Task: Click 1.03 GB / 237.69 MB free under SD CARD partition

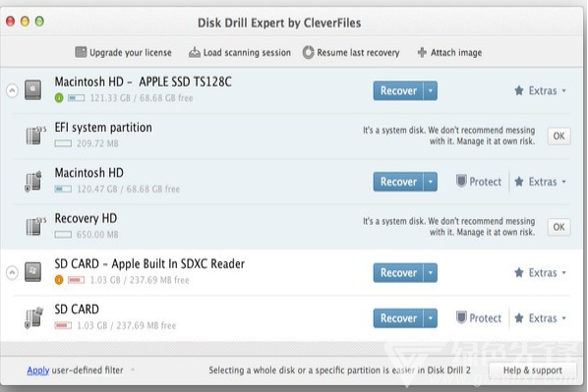Action: coord(127,325)
